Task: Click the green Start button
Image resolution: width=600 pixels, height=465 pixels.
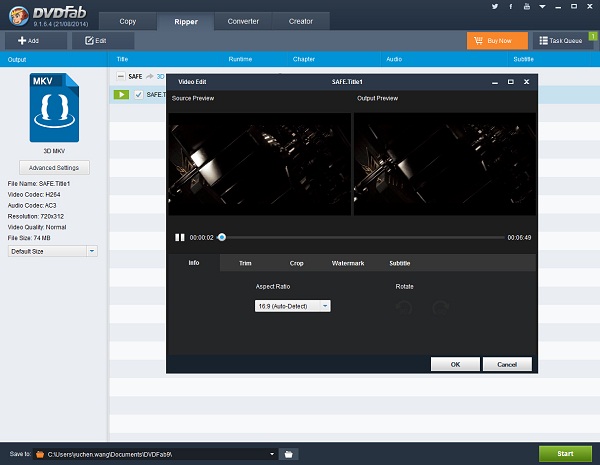Action: coord(565,454)
